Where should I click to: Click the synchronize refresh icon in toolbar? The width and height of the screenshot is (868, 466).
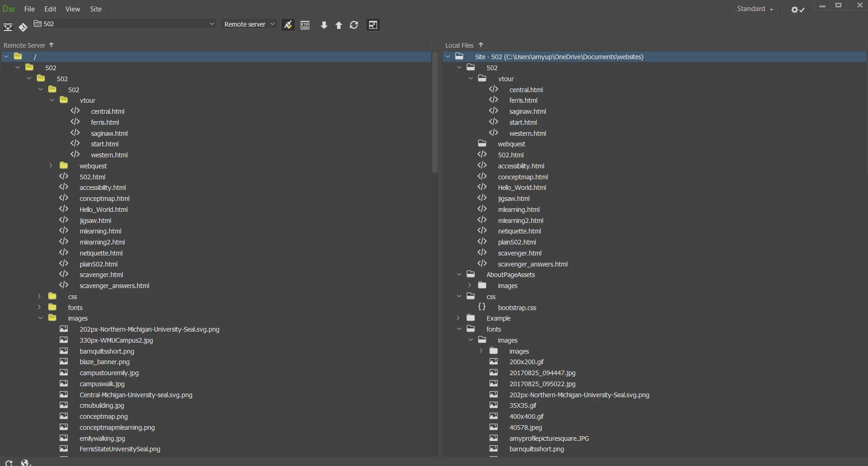[x=354, y=25]
